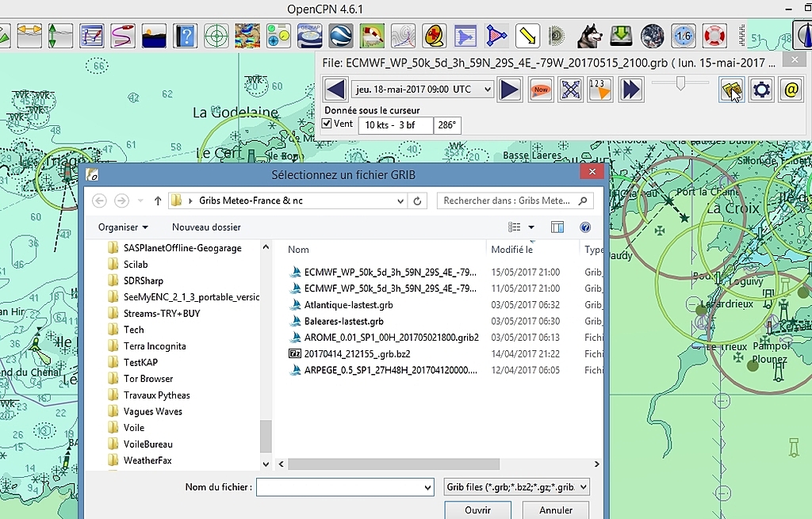Image resolution: width=812 pixels, height=519 pixels.
Task: Open the radar dish with red cross icon
Action: 434,36
